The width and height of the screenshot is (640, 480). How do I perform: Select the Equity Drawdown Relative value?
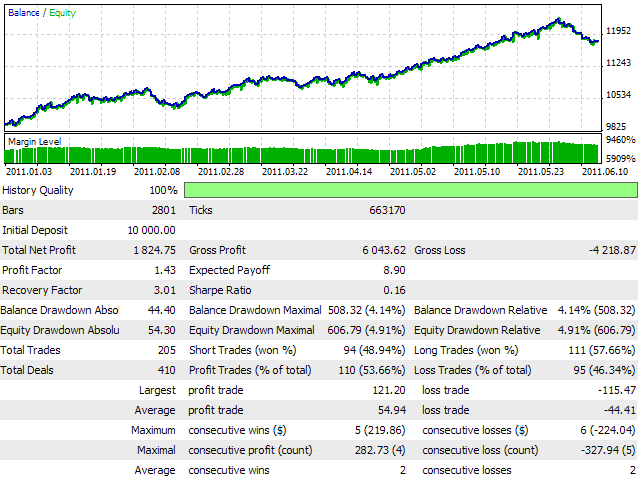pyautogui.click(x=592, y=330)
